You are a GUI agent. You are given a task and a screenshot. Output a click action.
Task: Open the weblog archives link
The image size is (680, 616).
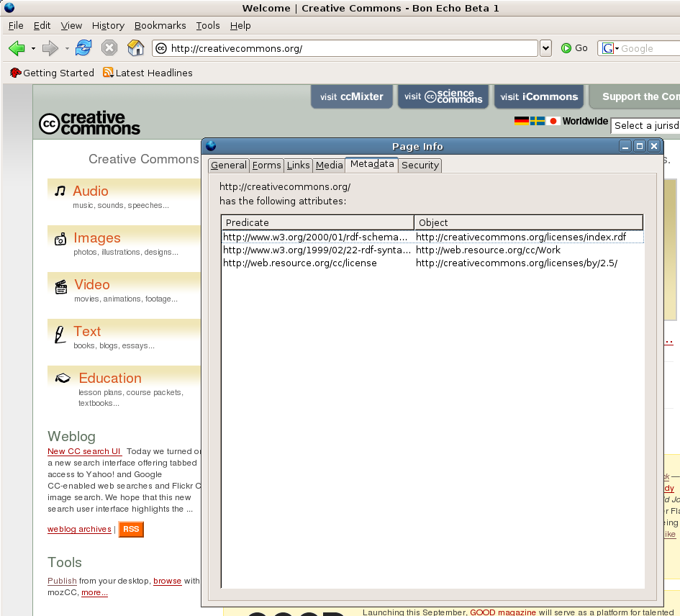pyautogui.click(x=79, y=529)
